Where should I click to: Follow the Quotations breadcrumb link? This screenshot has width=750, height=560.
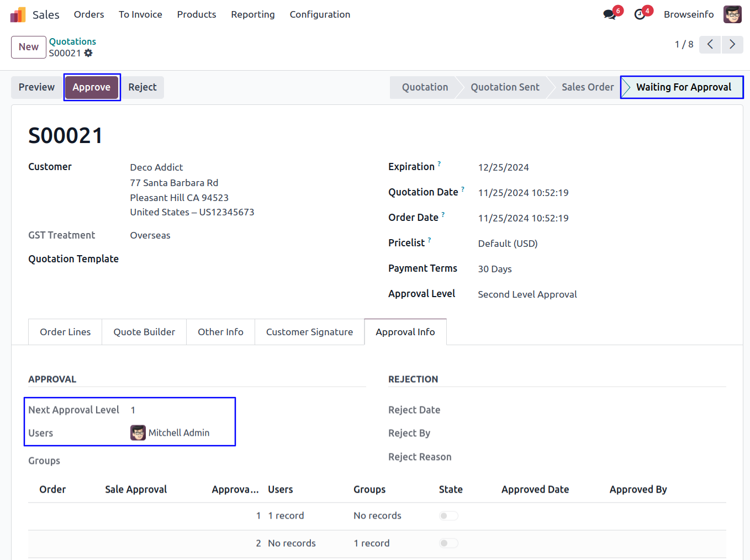[x=72, y=41]
